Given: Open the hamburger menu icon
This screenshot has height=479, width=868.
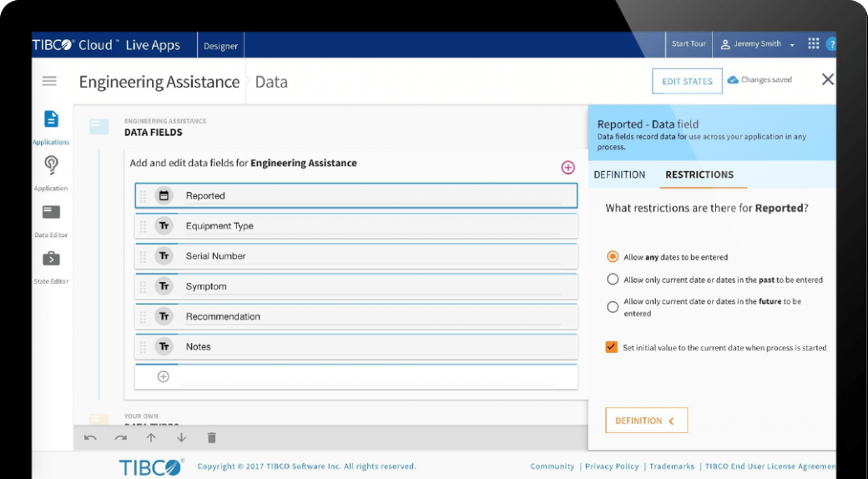Looking at the screenshot, I should [49, 81].
